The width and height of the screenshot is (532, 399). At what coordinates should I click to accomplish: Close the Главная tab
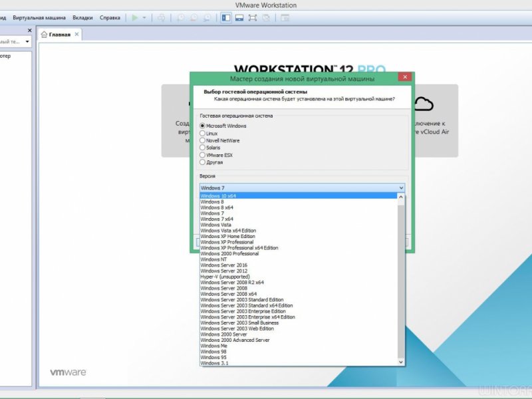pos(76,34)
